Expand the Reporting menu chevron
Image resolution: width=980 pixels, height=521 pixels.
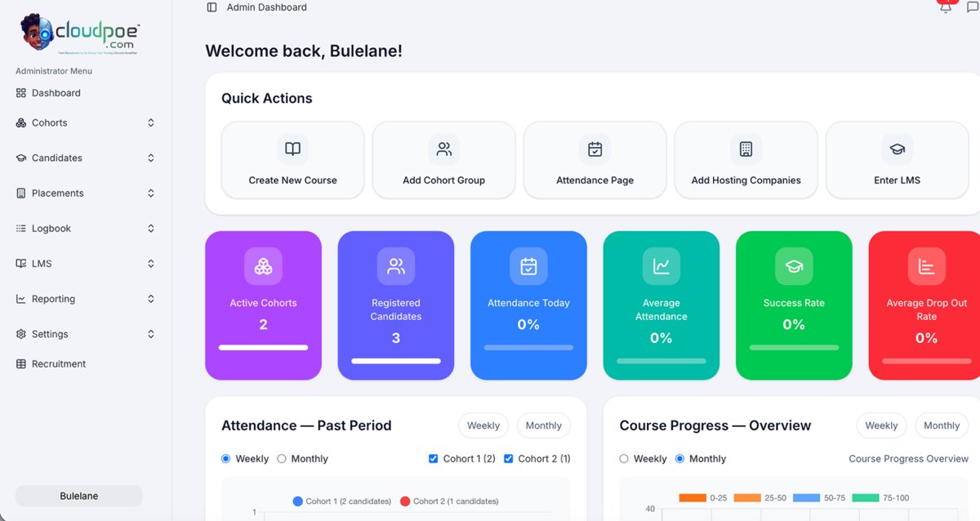(x=151, y=299)
